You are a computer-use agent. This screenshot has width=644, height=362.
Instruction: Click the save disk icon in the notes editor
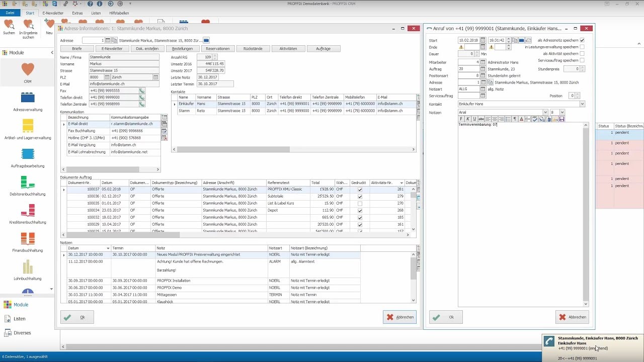click(561, 119)
